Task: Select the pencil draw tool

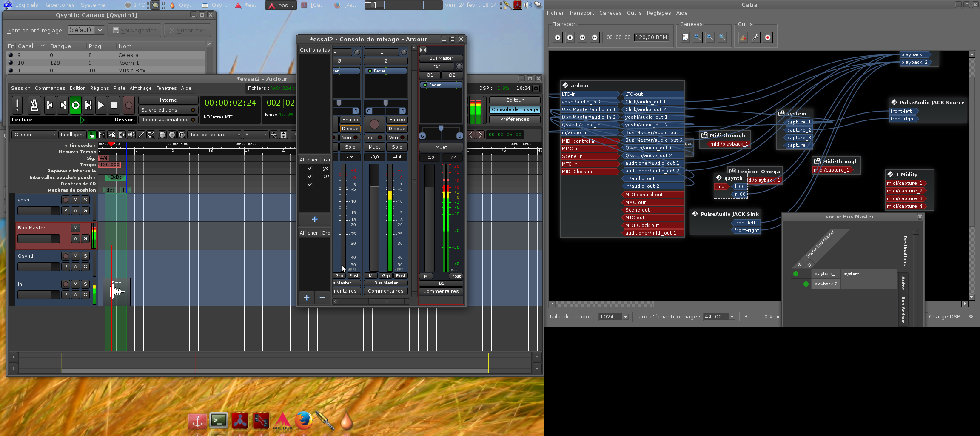Action: pyautogui.click(x=141, y=135)
